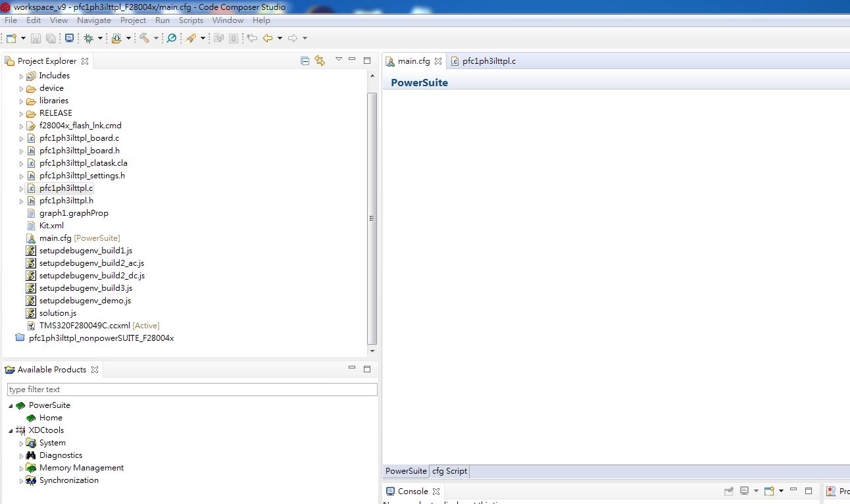The height and width of the screenshot is (504, 850).
Task: Click the New wizard toolbar icon
Action: [x=11, y=38]
